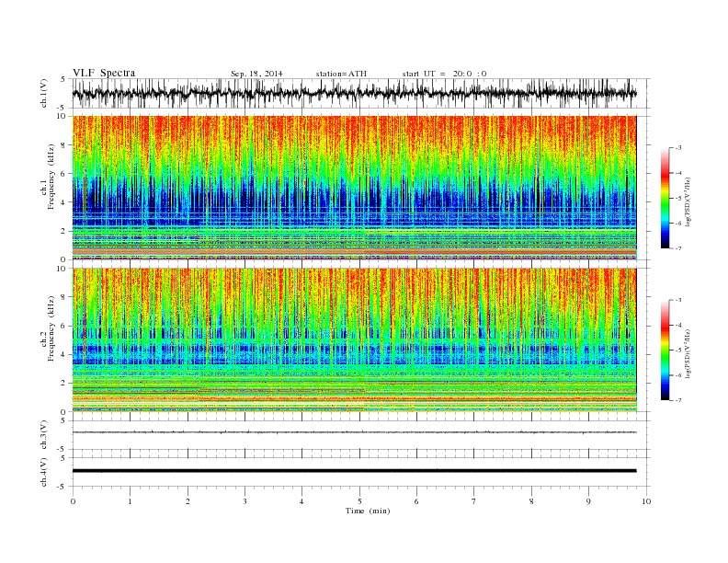Click the ch.2 spectrogram color scale bar

665,350
